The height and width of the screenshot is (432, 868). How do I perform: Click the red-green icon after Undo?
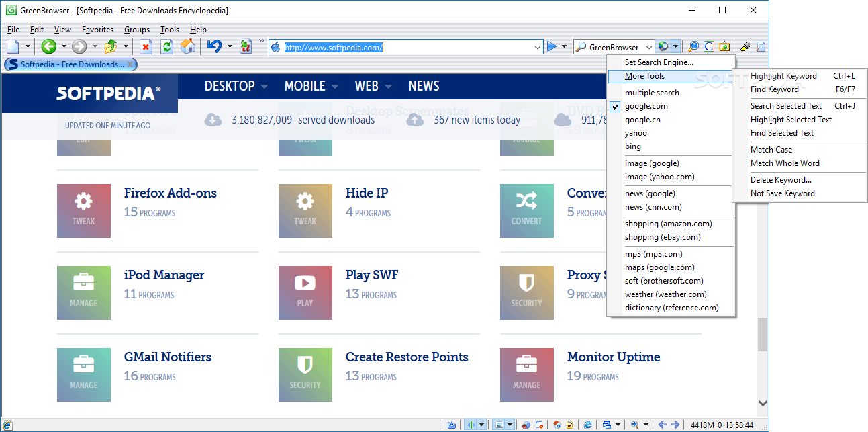coord(246,46)
